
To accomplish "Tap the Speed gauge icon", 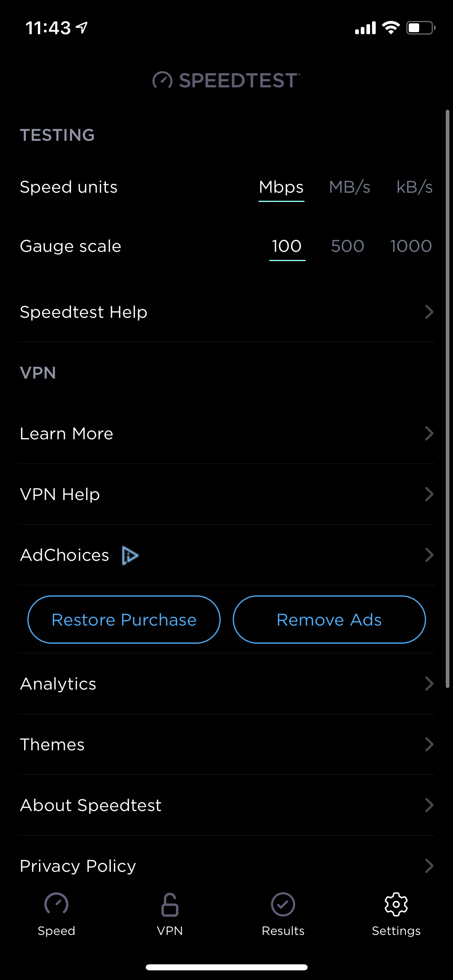I will (56, 904).
